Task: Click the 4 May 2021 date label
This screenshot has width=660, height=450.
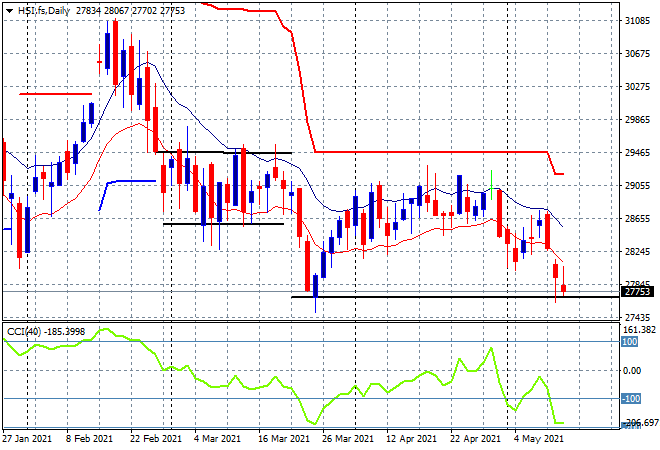Action: pos(540,439)
